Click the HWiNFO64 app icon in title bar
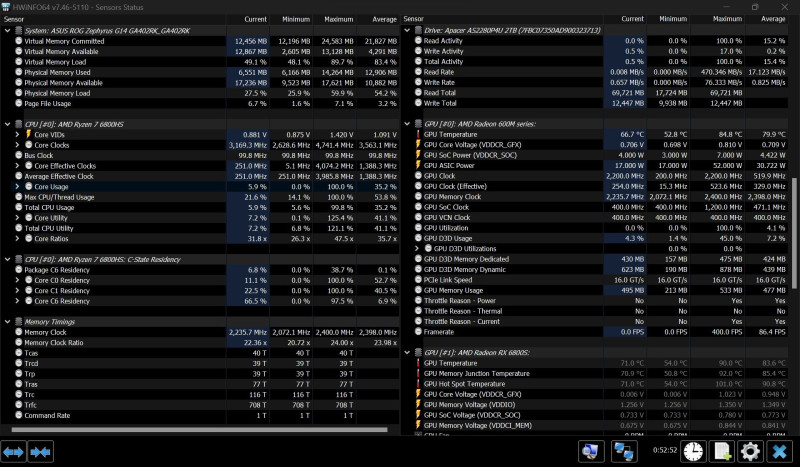Viewport: 800px width, 467px height. (x=6, y=7)
